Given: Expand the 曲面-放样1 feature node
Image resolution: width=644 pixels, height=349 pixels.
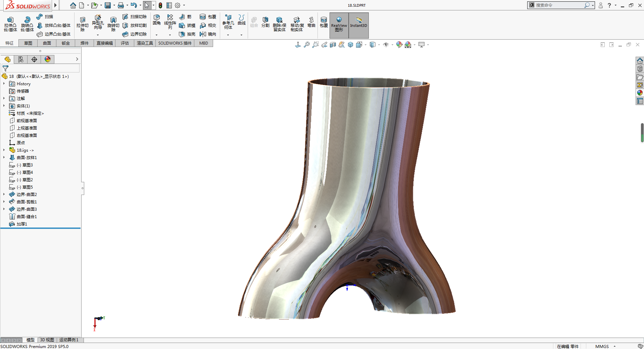Looking at the screenshot, I should tap(4, 157).
